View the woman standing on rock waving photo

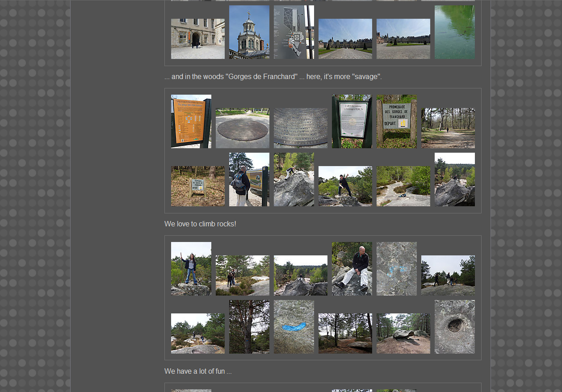click(x=191, y=269)
